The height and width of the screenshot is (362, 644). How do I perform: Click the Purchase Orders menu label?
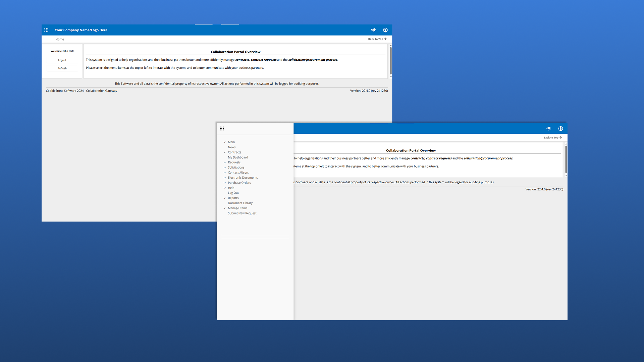point(239,183)
